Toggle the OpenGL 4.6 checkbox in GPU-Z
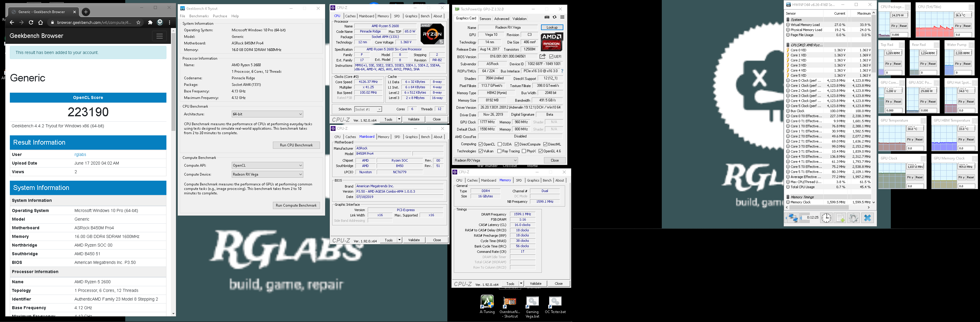 point(541,151)
